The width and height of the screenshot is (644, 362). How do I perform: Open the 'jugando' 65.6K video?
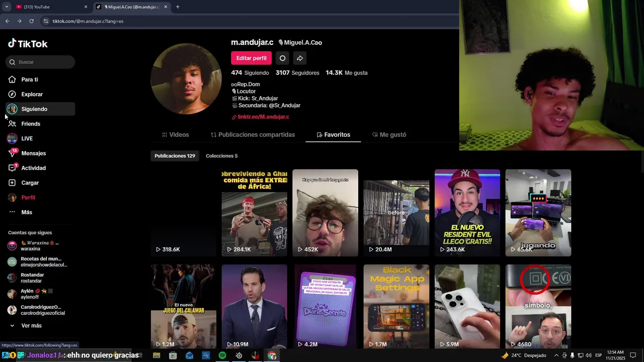(x=538, y=213)
